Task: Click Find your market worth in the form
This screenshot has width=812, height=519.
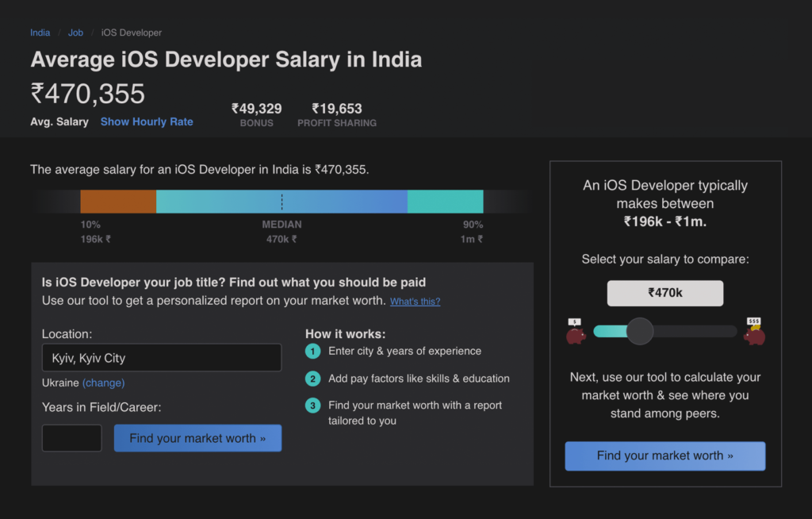Action: point(197,438)
